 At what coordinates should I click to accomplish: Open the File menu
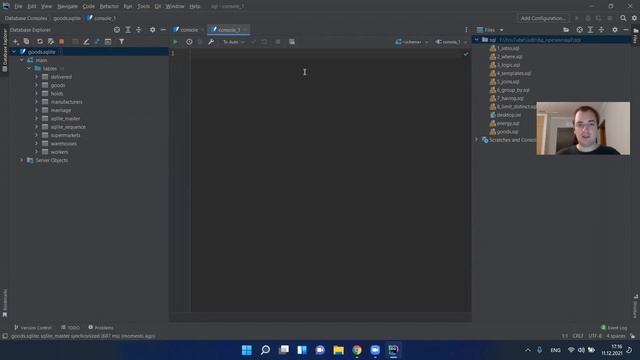[18, 6]
